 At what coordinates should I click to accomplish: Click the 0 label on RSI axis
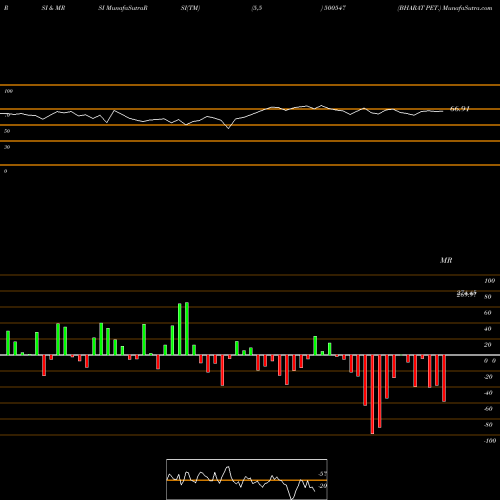coord(5,171)
